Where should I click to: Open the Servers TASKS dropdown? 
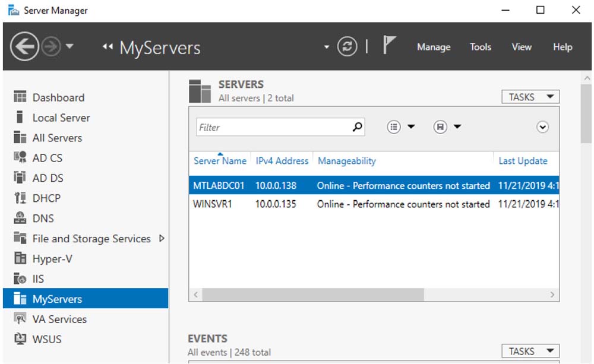530,97
